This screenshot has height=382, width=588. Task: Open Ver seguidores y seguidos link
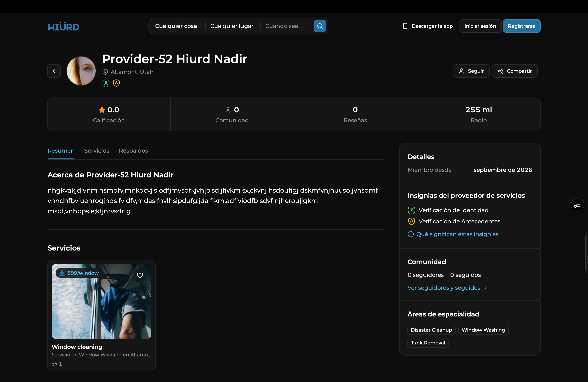coord(444,288)
